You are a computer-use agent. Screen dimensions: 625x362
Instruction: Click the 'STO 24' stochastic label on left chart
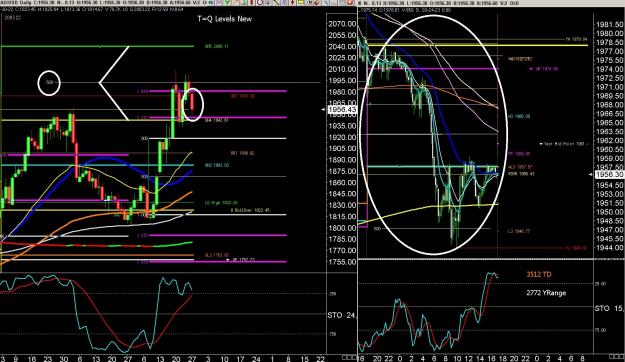click(341, 315)
